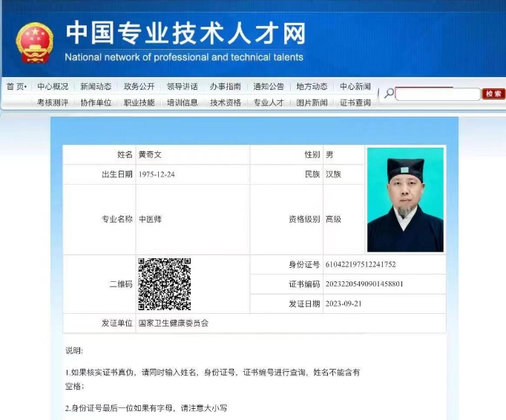506x420 pixels.
Task: Click the site title 中国专业技术人才网
Action: click(185, 33)
